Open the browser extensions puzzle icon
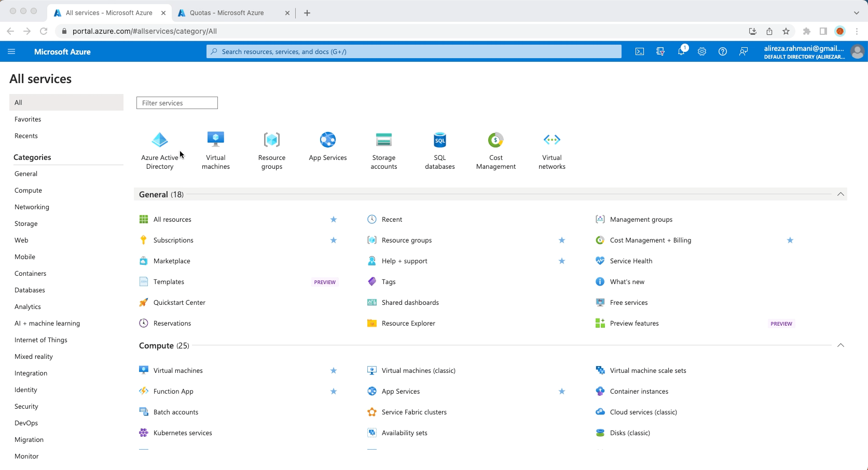This screenshot has height=470, width=868. pos(806,31)
